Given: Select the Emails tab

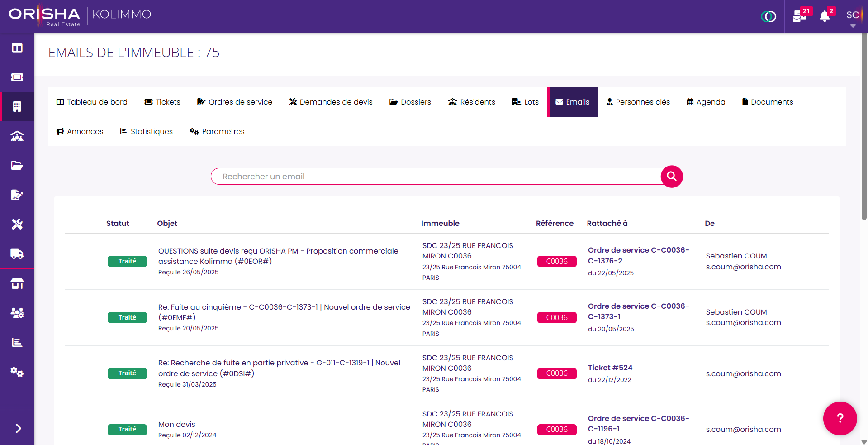Looking at the screenshot, I should [x=573, y=102].
